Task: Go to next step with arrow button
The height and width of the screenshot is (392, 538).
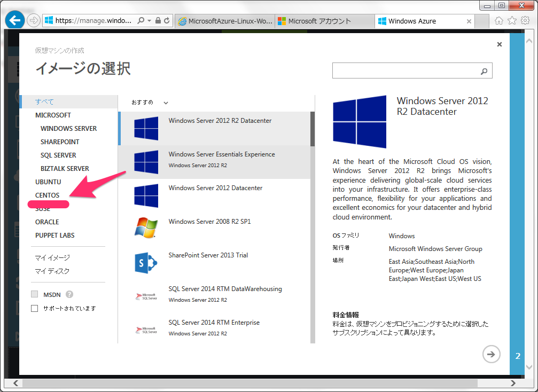Action: (491, 354)
